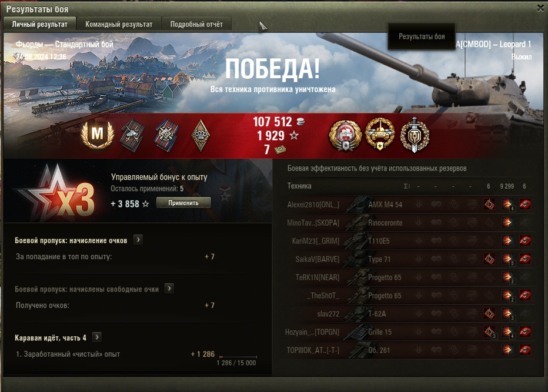Click the tank ribbon award icon

(133, 135)
